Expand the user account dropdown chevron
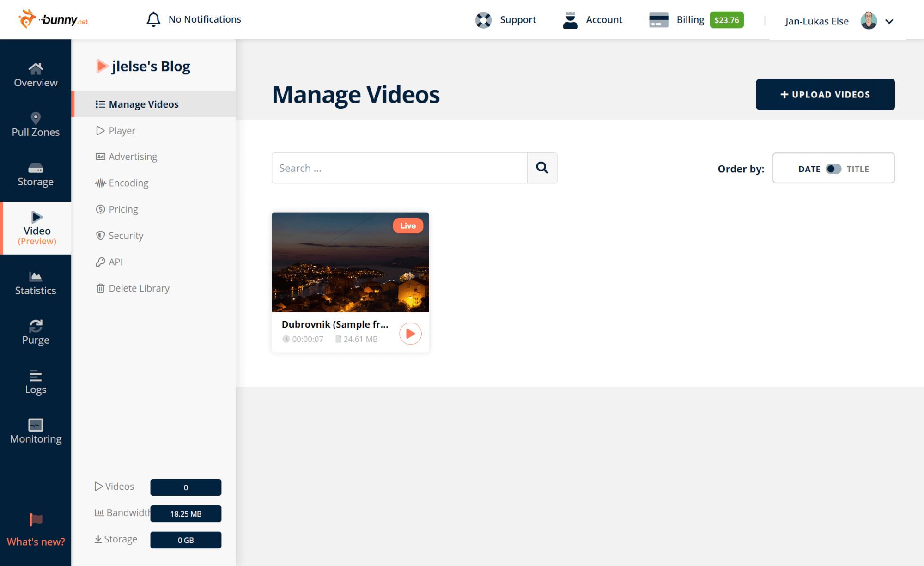Viewport: 924px width, 566px height. (889, 21)
